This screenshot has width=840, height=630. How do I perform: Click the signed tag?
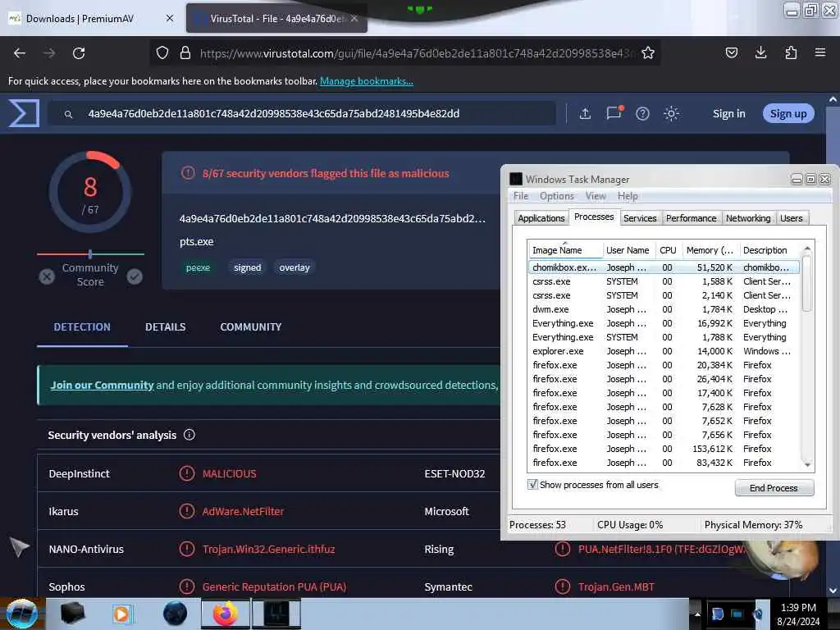[x=248, y=267]
